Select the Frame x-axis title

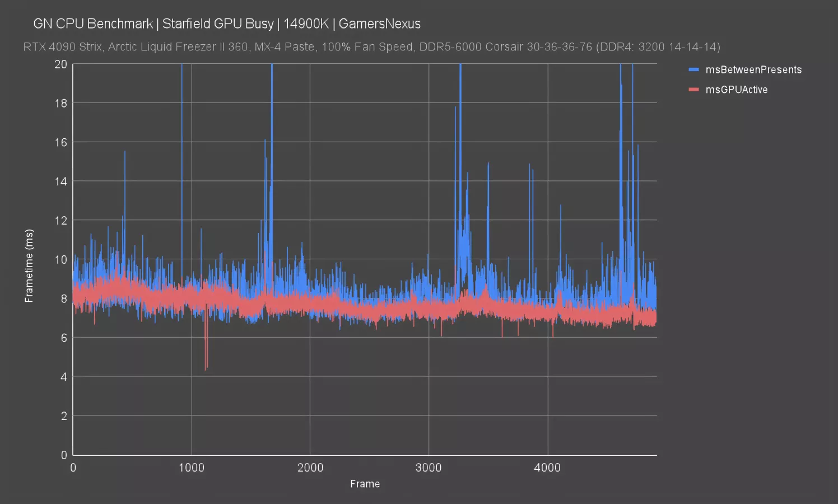(365, 484)
